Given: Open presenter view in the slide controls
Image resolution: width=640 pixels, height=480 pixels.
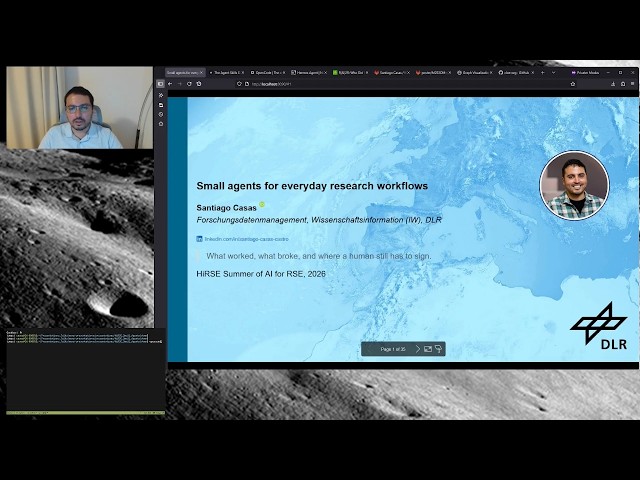Looking at the screenshot, I should click(x=438, y=349).
